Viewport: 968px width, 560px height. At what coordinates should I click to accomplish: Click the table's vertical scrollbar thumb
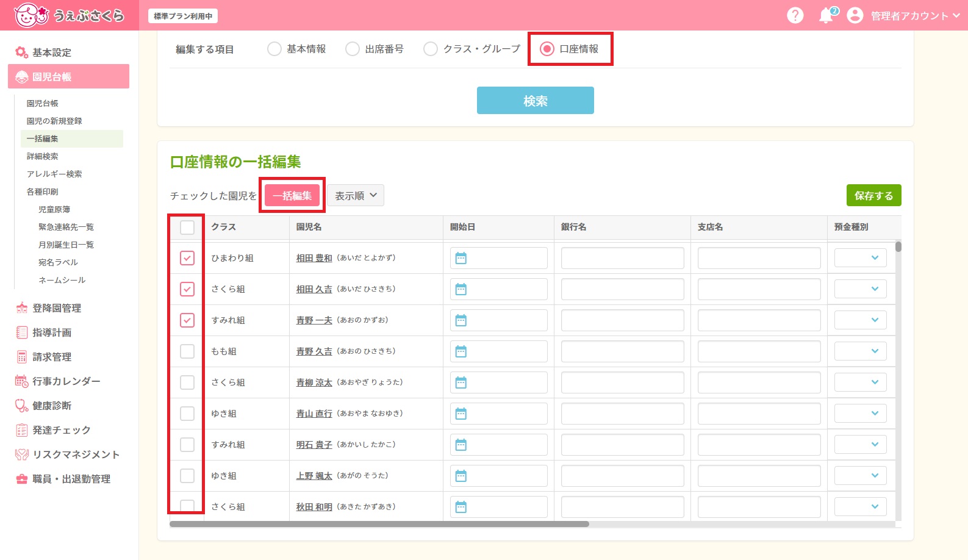pos(898,246)
